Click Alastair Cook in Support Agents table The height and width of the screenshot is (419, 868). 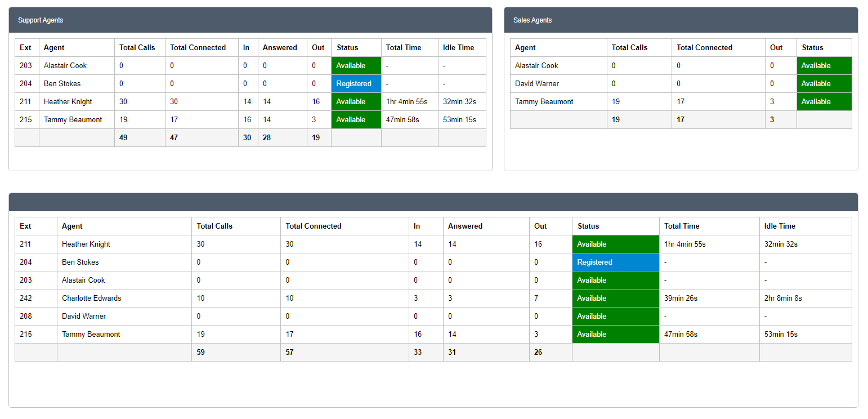point(65,66)
